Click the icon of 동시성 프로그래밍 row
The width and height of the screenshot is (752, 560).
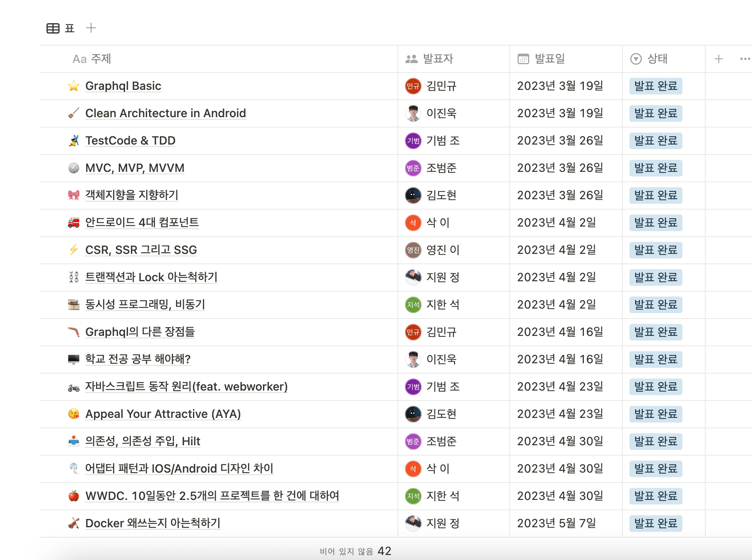pyautogui.click(x=74, y=304)
